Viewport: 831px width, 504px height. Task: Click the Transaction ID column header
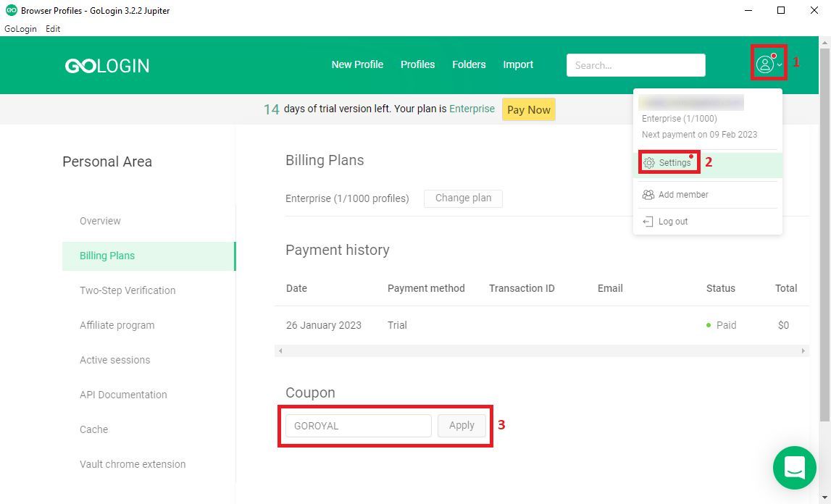(522, 288)
